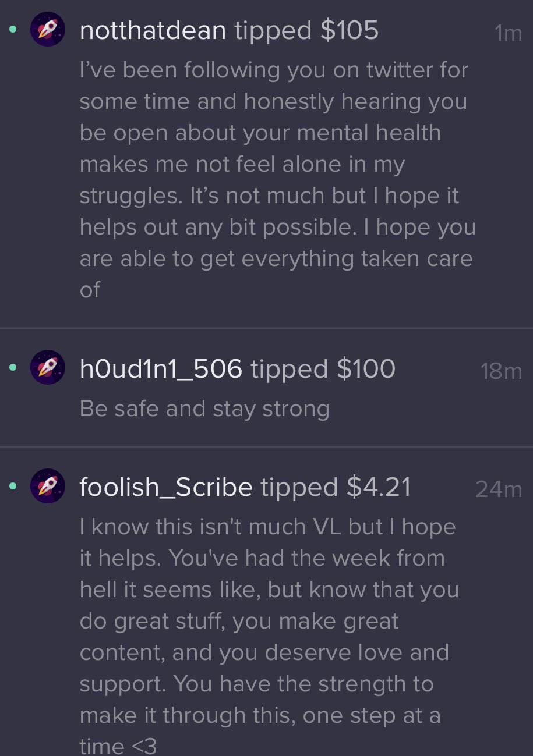Open "Be safe and stay strong" message

click(204, 409)
